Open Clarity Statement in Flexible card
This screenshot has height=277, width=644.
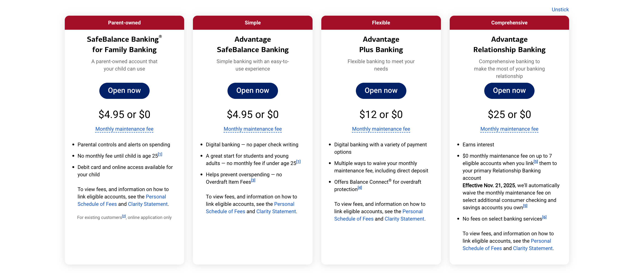pyautogui.click(x=404, y=219)
